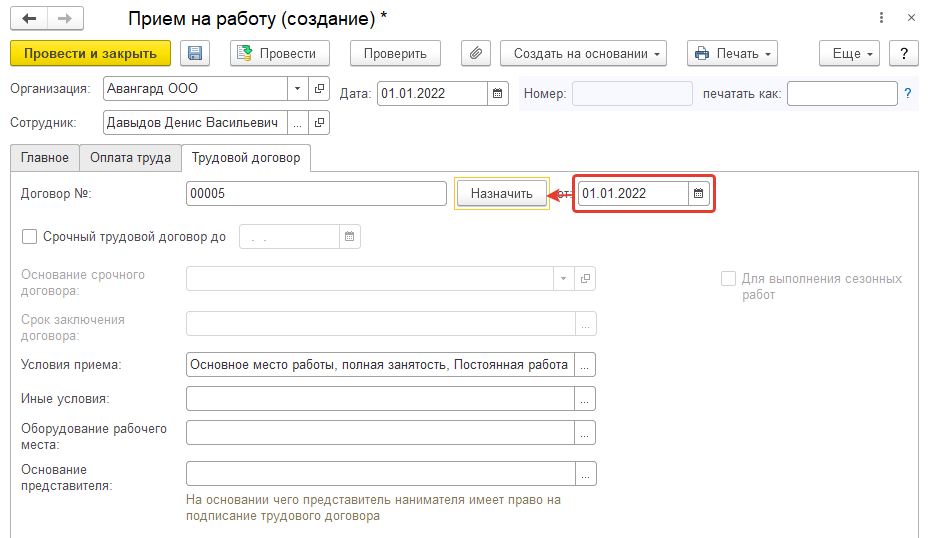Click the question mark help button
This screenshot has width=933, height=538.
(x=903, y=53)
